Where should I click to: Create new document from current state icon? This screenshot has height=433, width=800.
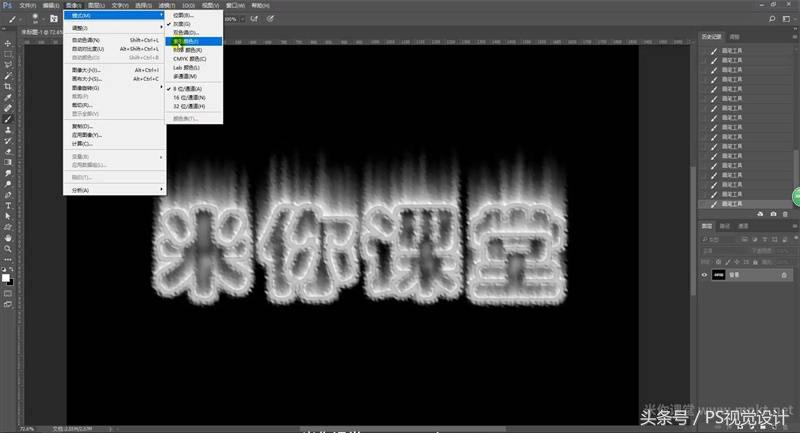point(760,214)
